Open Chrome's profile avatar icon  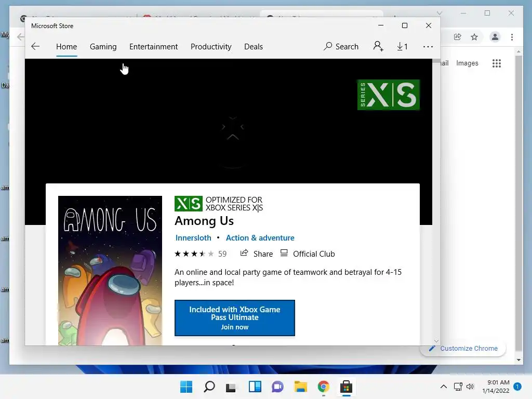point(495,37)
